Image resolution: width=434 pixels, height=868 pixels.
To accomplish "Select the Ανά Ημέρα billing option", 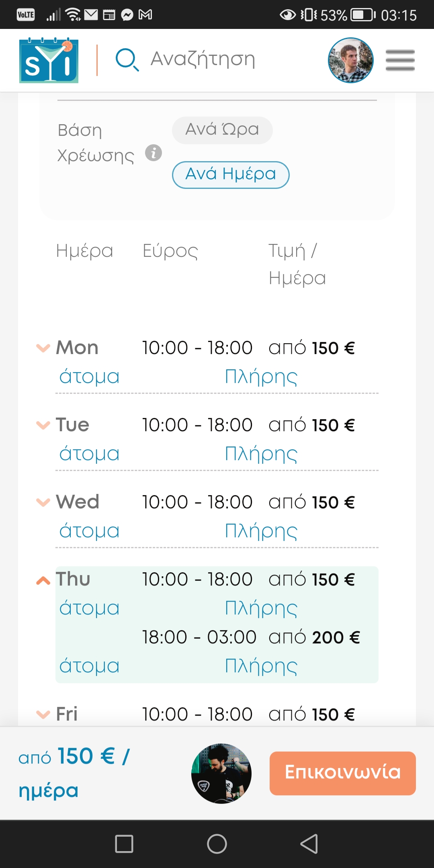I will [231, 174].
